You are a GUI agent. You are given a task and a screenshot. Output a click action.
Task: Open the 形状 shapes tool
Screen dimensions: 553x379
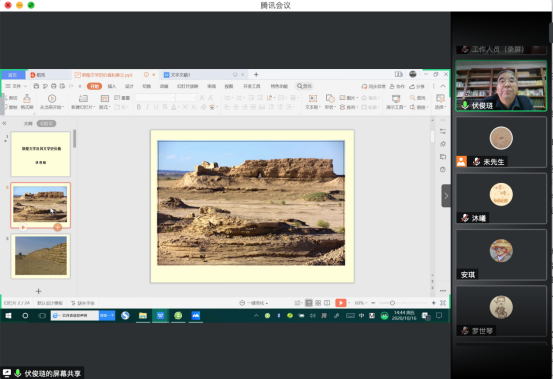point(330,98)
